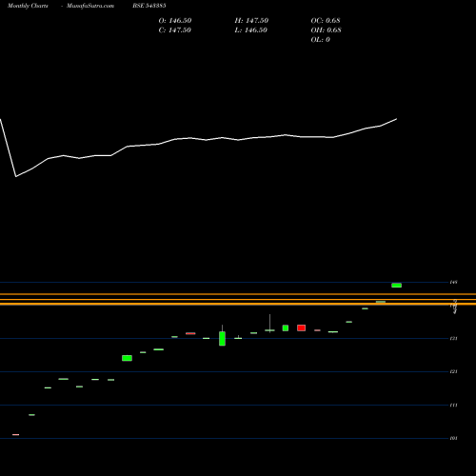Select the "O: 146.50" open value
This screenshot has height=476, width=476.
(x=175, y=21)
